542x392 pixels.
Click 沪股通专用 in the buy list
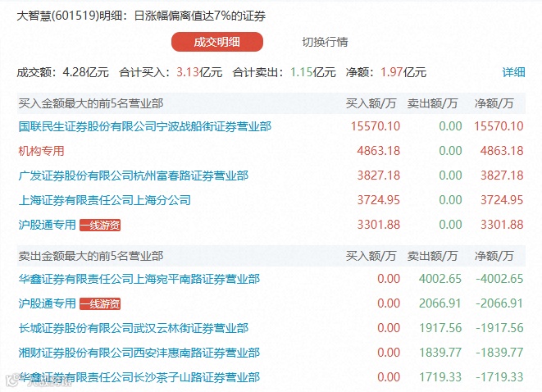47,225
